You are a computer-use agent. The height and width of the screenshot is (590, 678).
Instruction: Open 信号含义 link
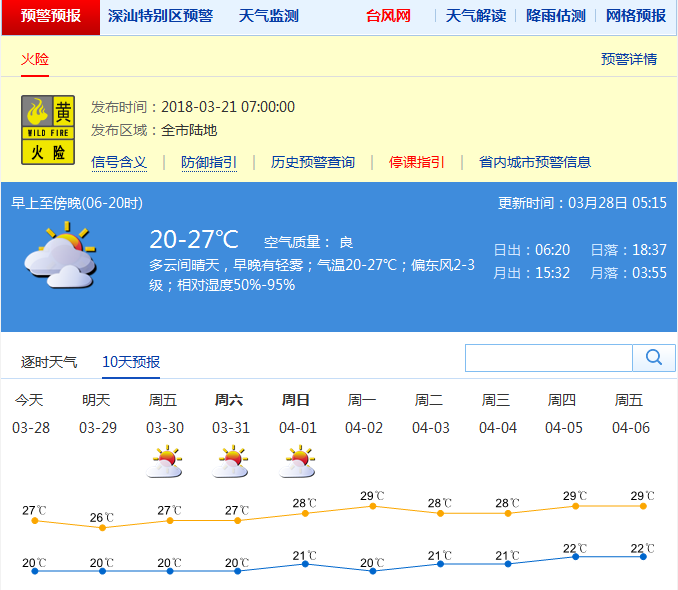click(119, 162)
